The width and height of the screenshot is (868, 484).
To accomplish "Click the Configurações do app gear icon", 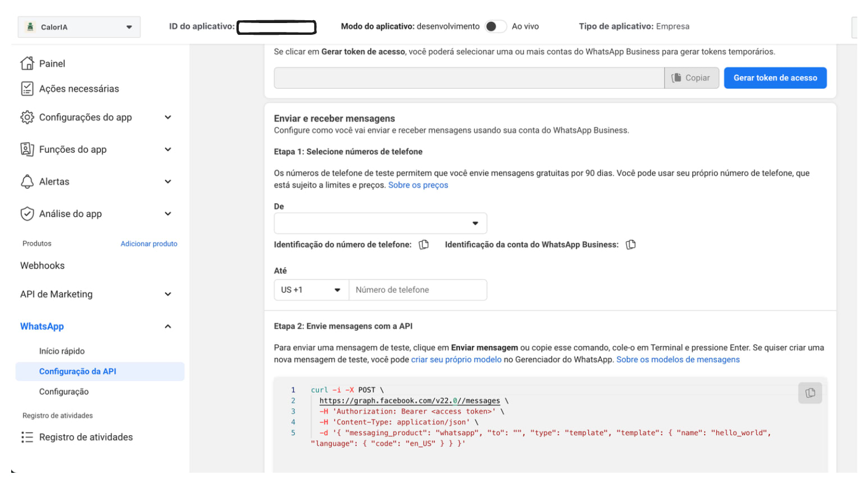I will point(27,117).
